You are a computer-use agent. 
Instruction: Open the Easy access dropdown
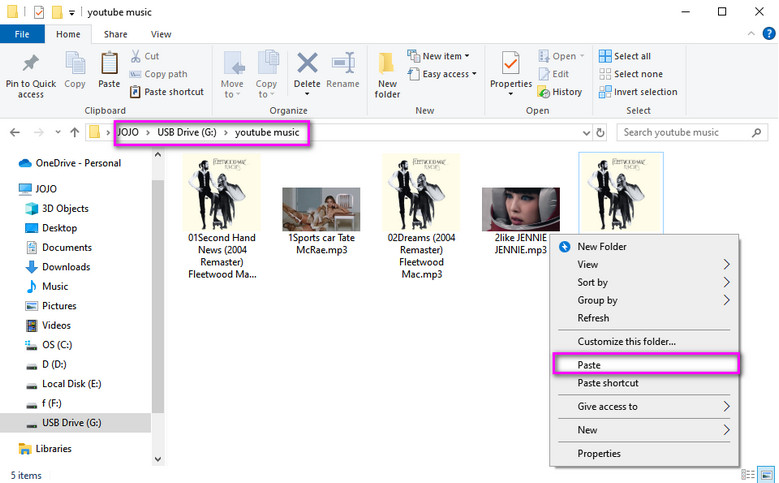point(442,74)
